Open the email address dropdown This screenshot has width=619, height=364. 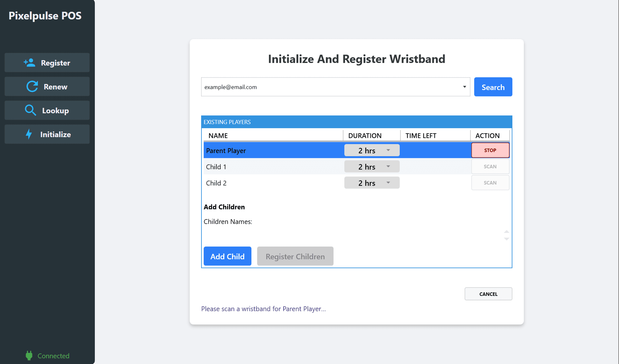point(464,87)
